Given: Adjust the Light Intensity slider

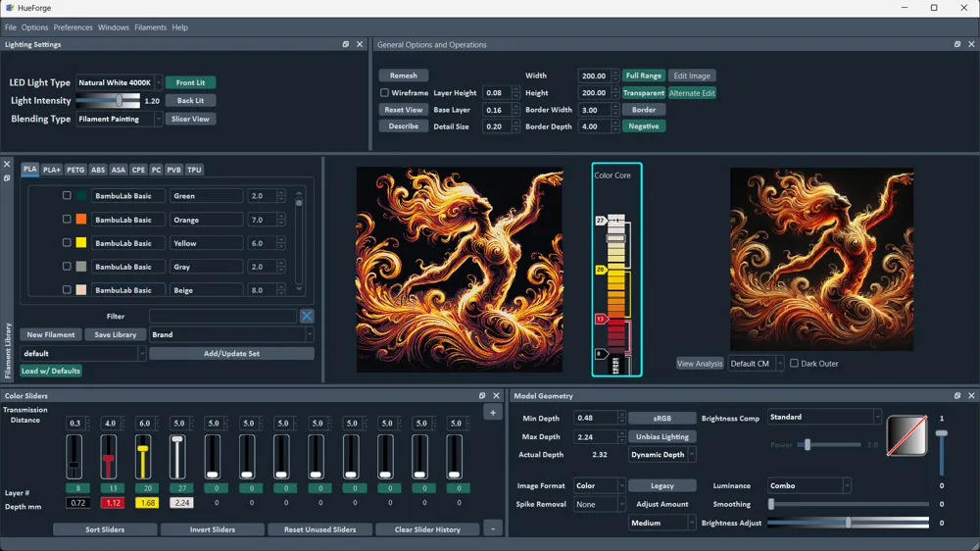Looking at the screenshot, I should tap(108, 101).
